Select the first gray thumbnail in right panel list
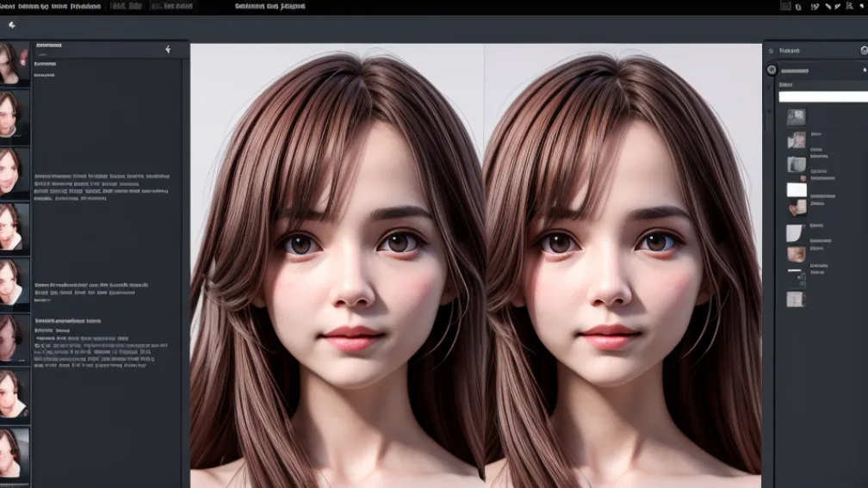 click(796, 117)
